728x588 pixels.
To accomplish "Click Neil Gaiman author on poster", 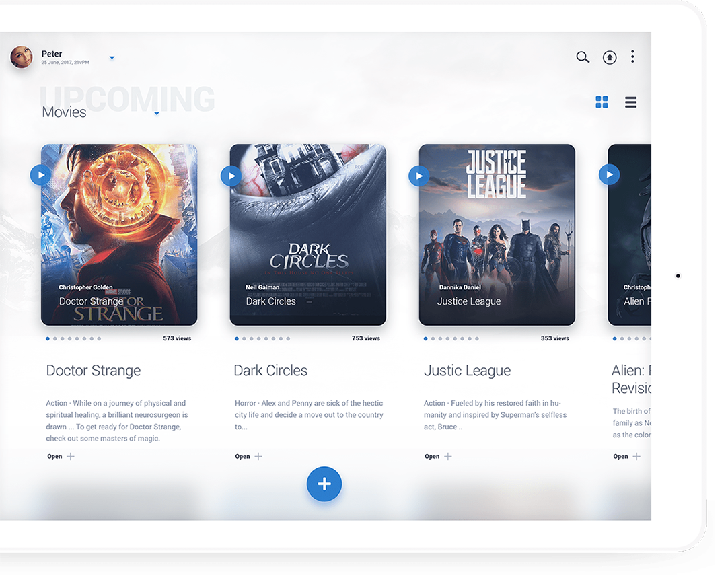I will point(262,287).
